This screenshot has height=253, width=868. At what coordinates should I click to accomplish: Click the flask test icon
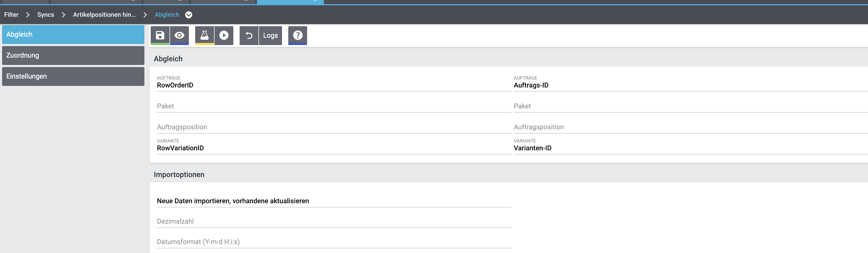pyautogui.click(x=205, y=35)
